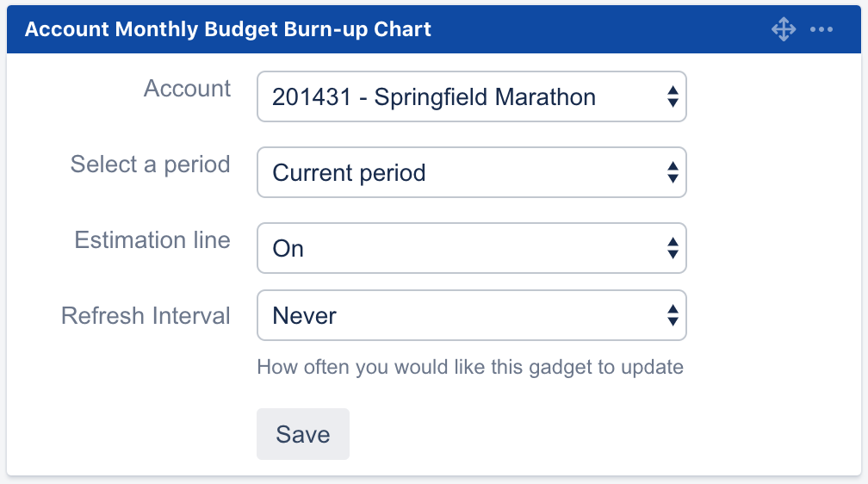Click the 'Never' refresh value text
This screenshot has width=868, height=484.
coord(304,316)
